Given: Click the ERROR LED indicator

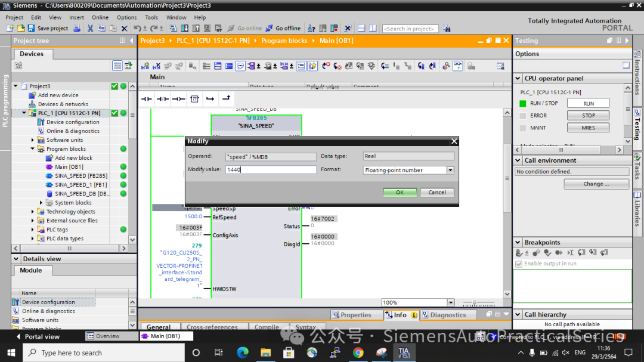Looking at the screenshot, I should pos(523,116).
